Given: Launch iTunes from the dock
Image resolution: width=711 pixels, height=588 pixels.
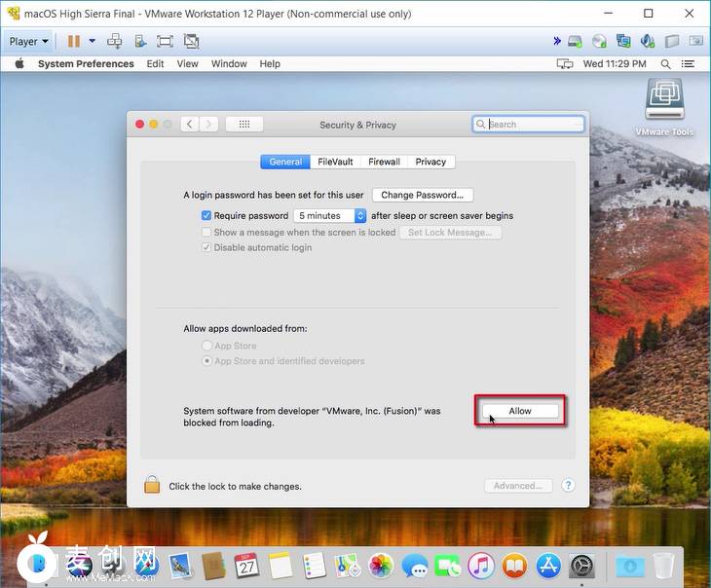Looking at the screenshot, I should [x=481, y=566].
